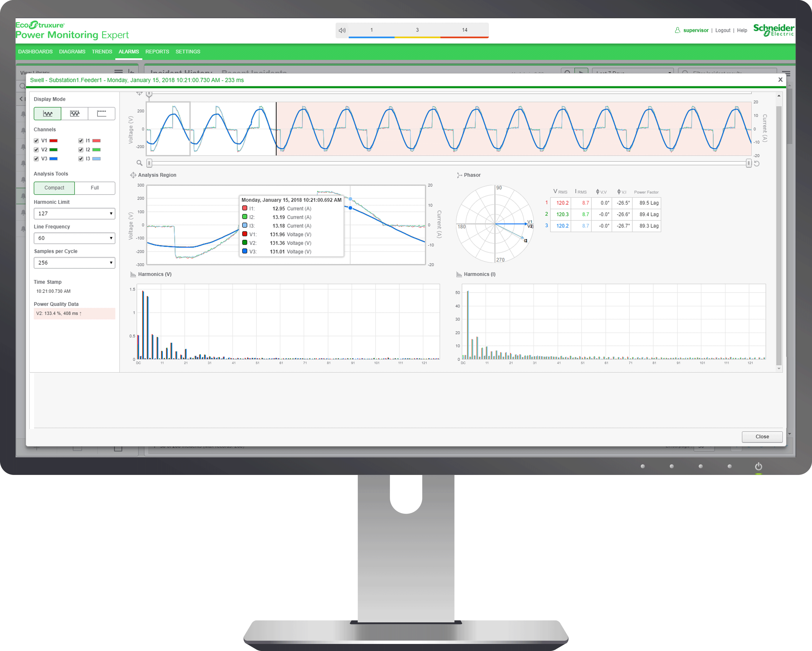Switch to the DASHBOARDS tab
812x651 pixels.
pyautogui.click(x=35, y=52)
